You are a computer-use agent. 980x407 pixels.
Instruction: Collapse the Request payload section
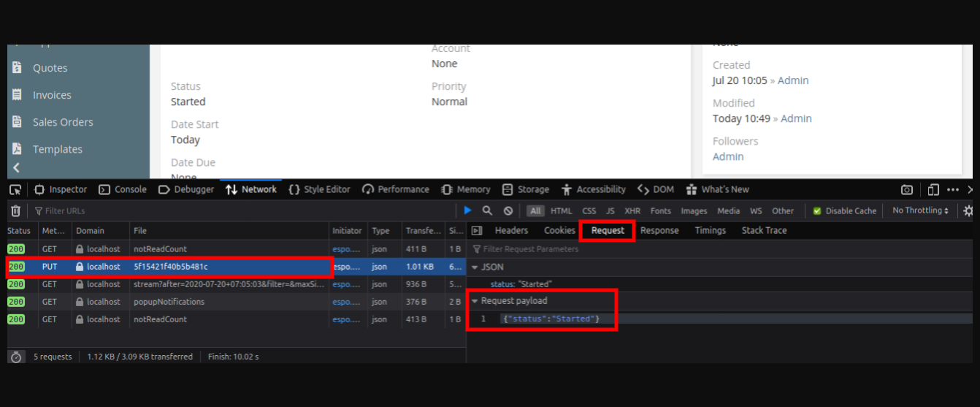(x=475, y=301)
